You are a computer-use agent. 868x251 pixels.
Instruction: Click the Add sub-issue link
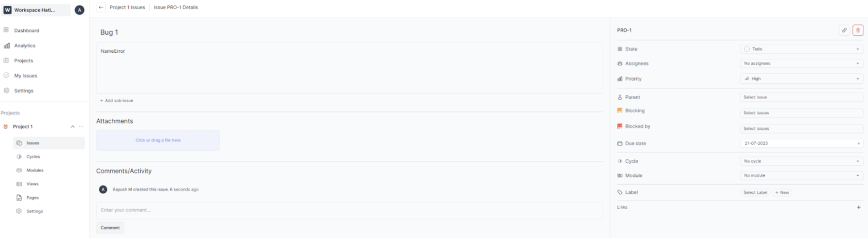pos(117,101)
